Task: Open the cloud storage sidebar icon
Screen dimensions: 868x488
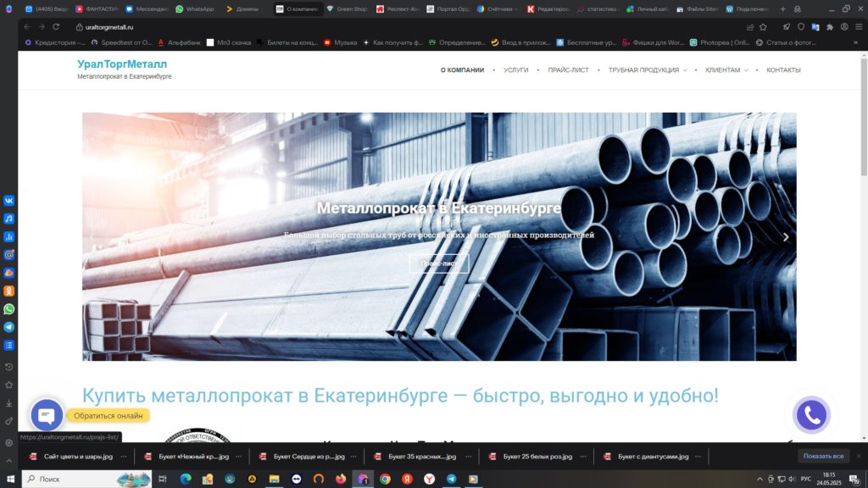Action: (8, 274)
